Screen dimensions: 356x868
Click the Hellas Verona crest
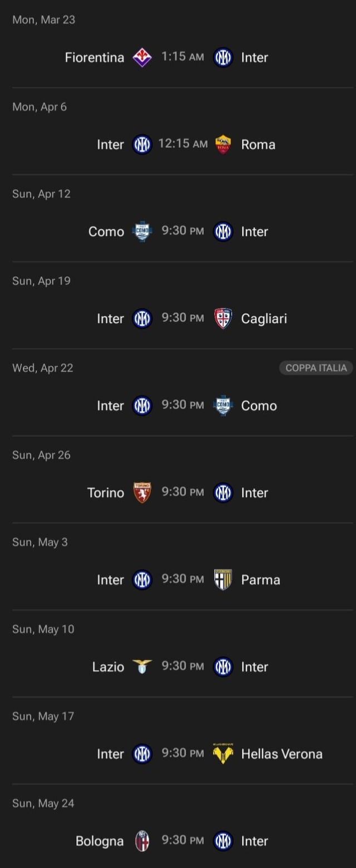(223, 754)
